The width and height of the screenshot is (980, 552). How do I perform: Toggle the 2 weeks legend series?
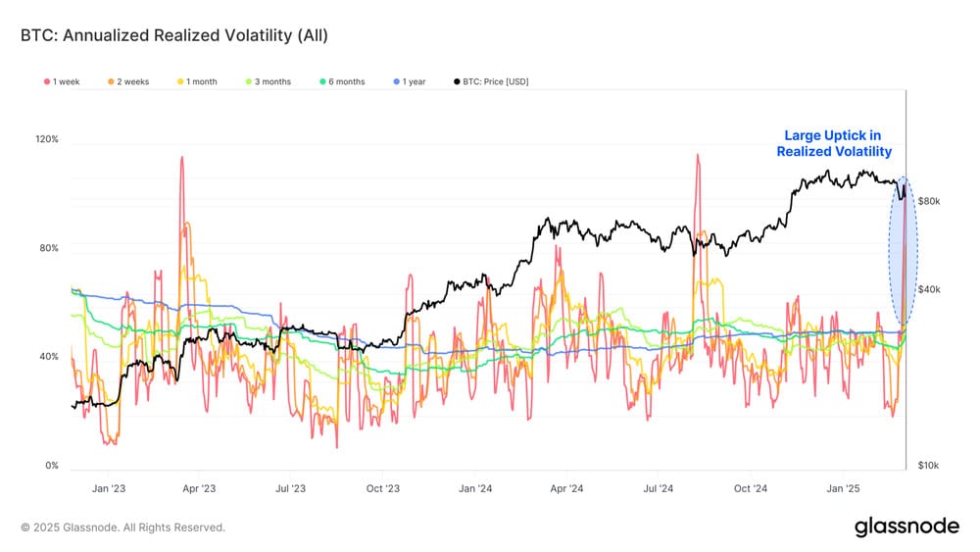(x=128, y=82)
